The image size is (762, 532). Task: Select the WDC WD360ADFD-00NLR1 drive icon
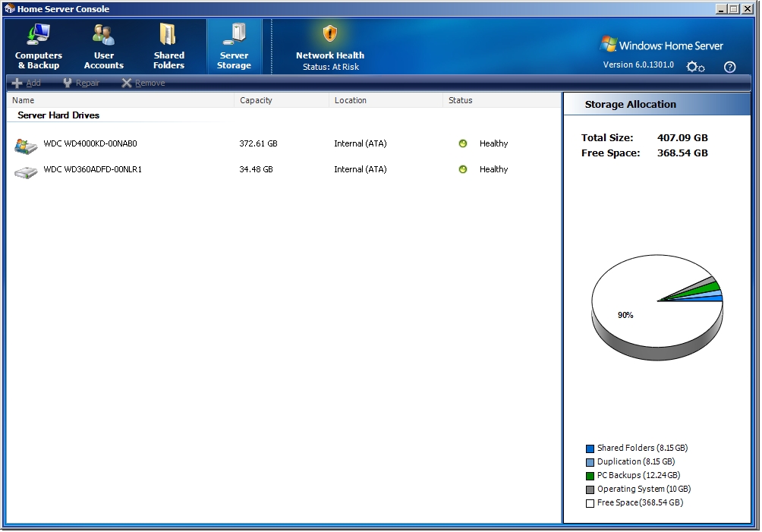(26, 171)
